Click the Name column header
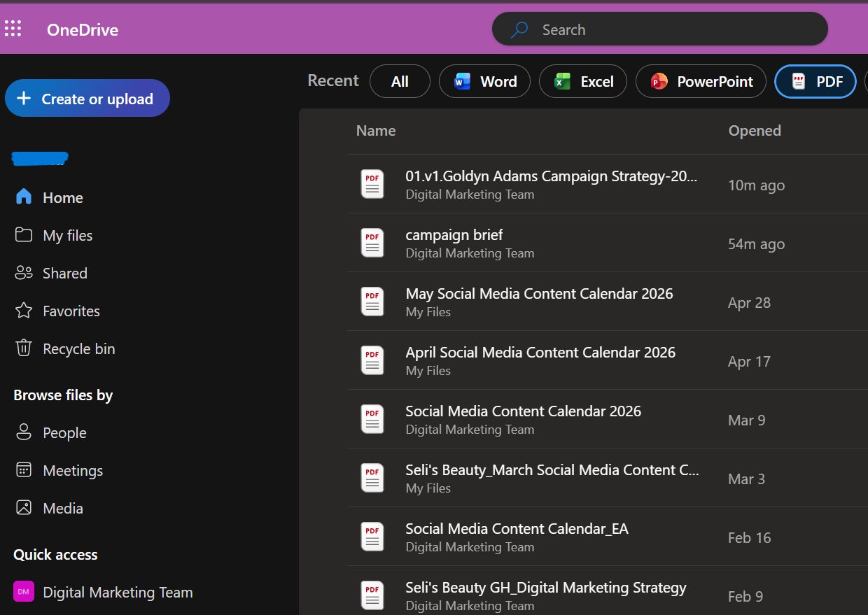 [376, 130]
